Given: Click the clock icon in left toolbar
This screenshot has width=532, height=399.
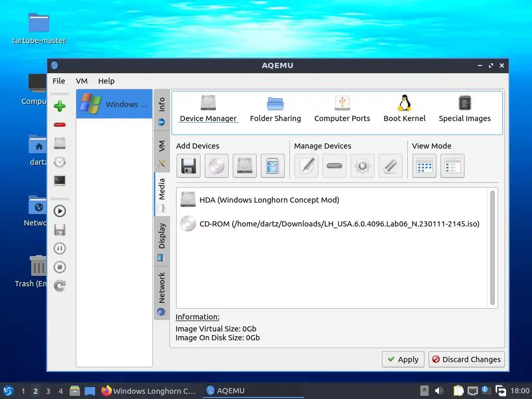Looking at the screenshot, I should point(60,162).
